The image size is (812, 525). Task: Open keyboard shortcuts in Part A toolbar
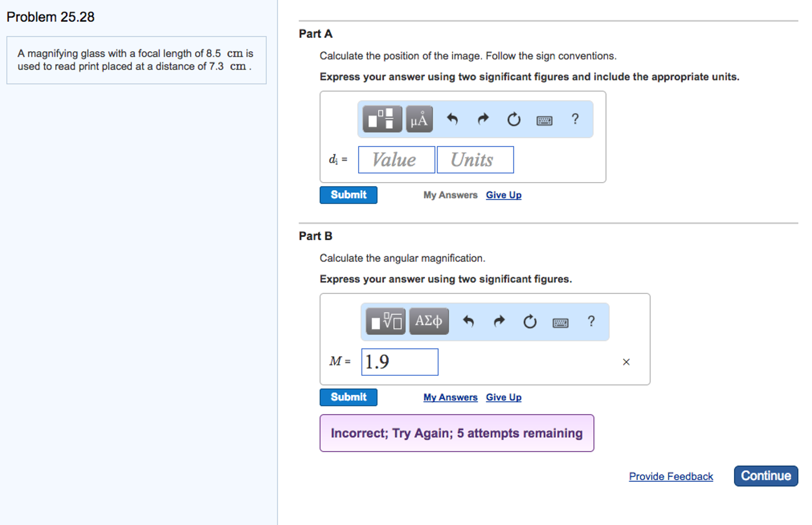(544, 120)
